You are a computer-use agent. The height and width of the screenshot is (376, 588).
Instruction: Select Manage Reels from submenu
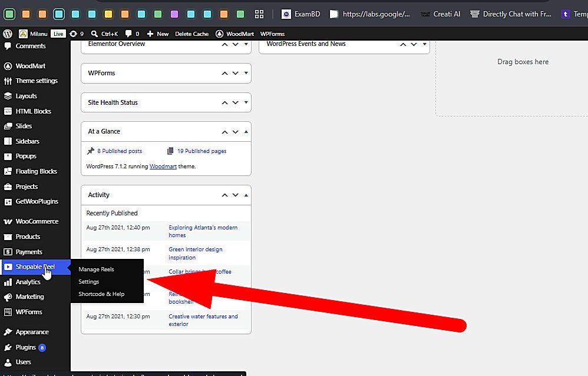click(x=97, y=269)
